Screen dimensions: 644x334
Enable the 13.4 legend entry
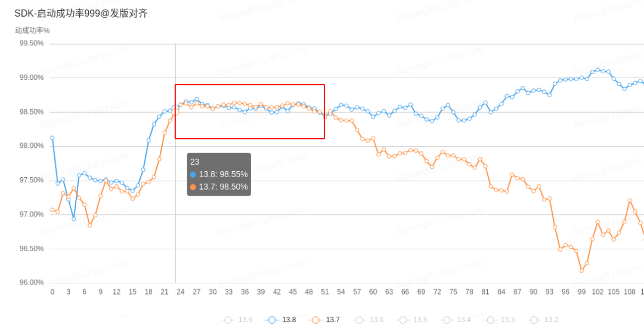coord(456,320)
